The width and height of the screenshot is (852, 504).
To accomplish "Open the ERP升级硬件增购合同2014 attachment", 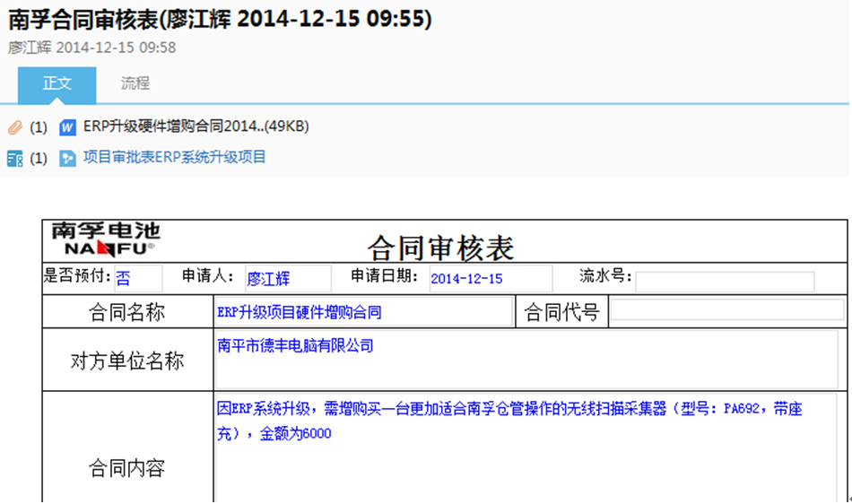I will tap(196, 126).
